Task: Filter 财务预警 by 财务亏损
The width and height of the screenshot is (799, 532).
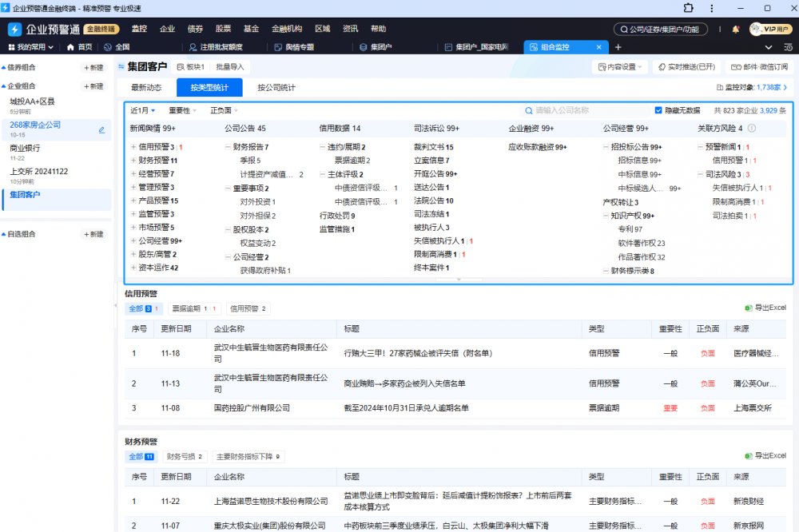Action: (x=184, y=456)
